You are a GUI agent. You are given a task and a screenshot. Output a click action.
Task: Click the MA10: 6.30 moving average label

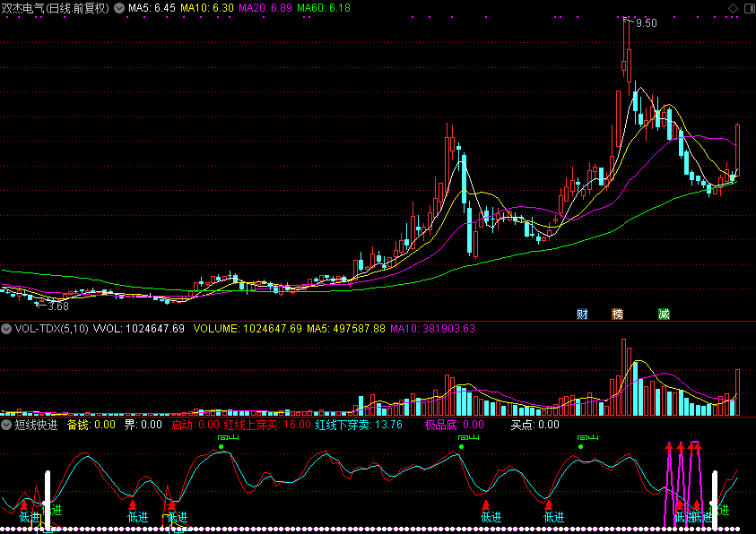[x=207, y=8]
